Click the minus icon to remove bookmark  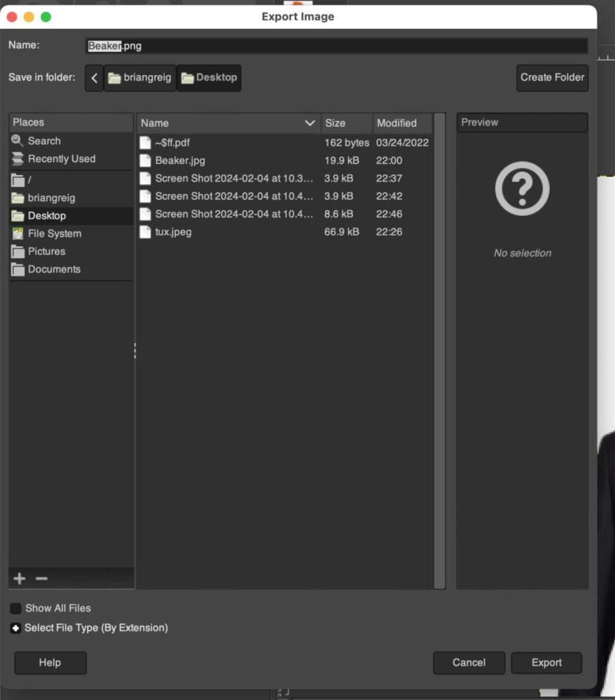42,579
